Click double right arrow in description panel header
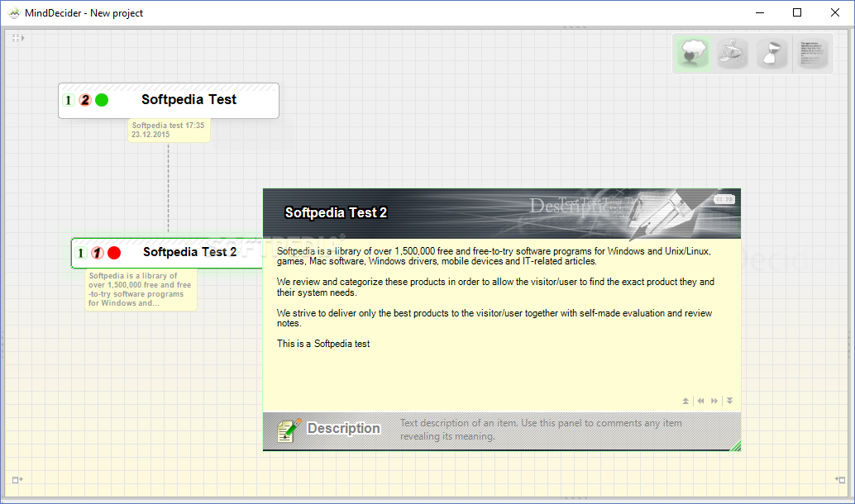Screen dimensions: 855x504 [729, 200]
